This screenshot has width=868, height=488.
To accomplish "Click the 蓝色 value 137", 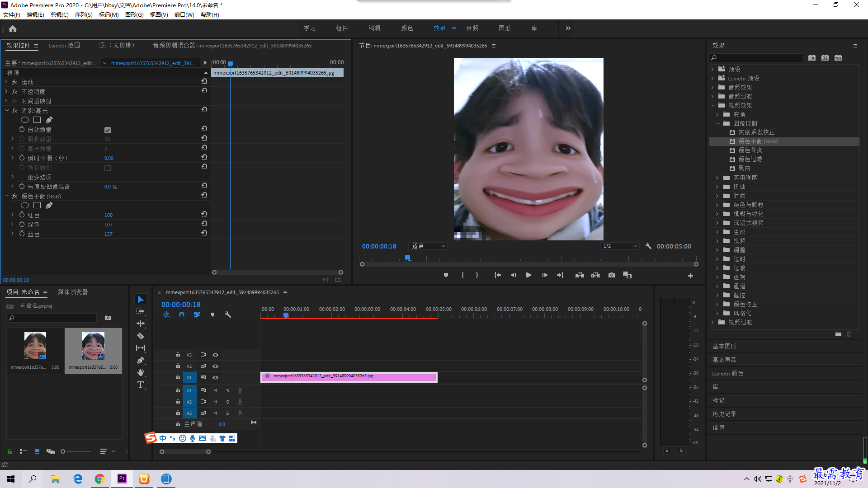I will coord(108,234).
